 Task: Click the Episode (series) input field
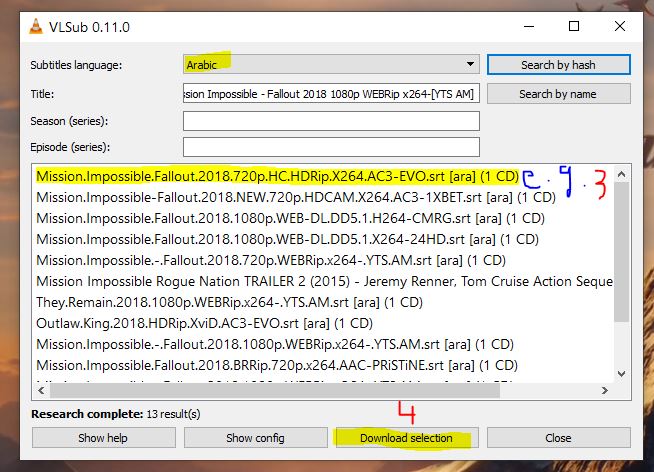(331, 147)
